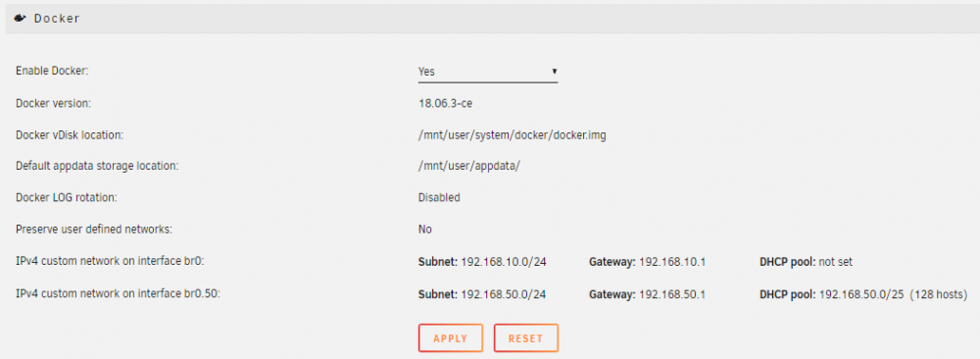The height and width of the screenshot is (359, 980).
Task: Click the Default appdata storage location label
Action: [x=97, y=167]
